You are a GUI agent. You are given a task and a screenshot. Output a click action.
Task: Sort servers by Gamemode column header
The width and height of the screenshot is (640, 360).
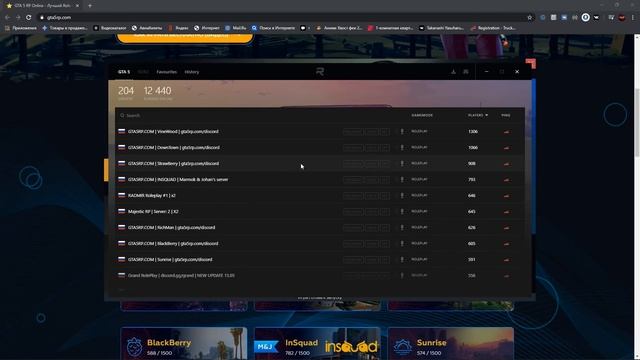tap(422, 115)
